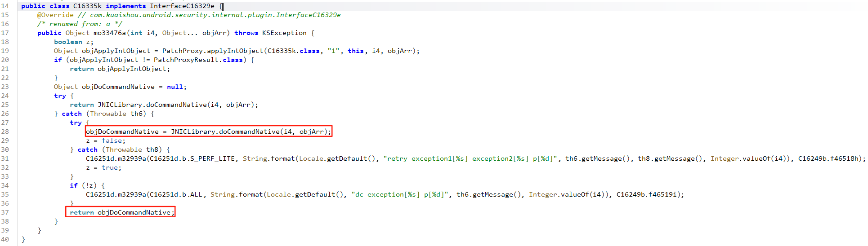Click line number 37 in the gutter

coord(5,212)
